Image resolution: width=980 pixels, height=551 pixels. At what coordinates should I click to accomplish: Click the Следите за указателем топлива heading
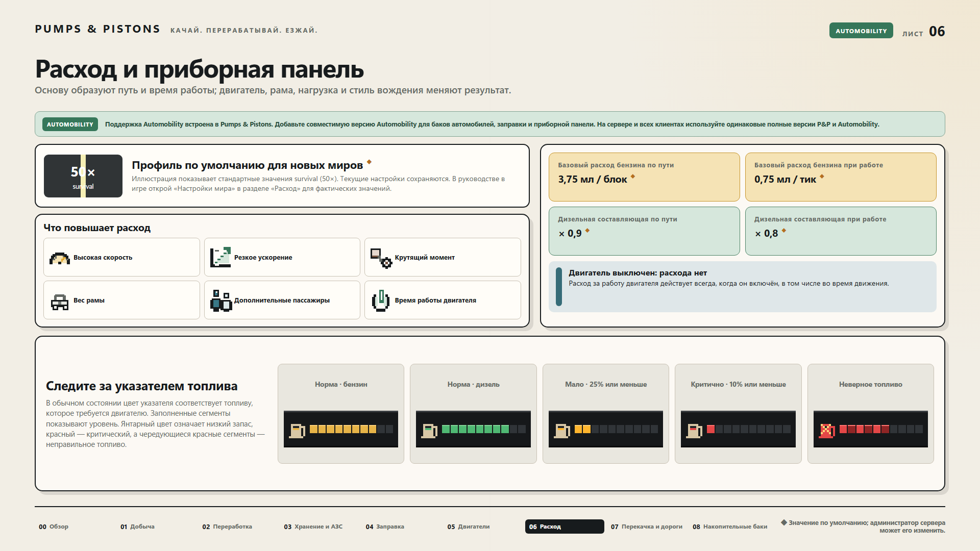coord(142,386)
